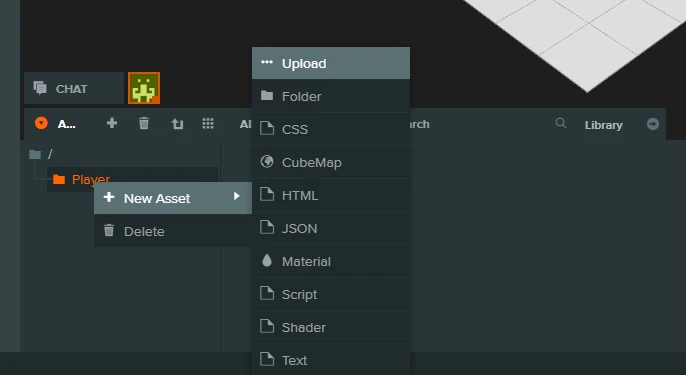Click the Assets panel title label
The image size is (686, 375).
(66, 124)
